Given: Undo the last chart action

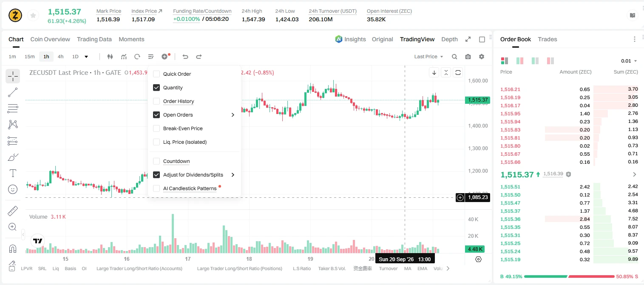Looking at the screenshot, I should point(185,57).
